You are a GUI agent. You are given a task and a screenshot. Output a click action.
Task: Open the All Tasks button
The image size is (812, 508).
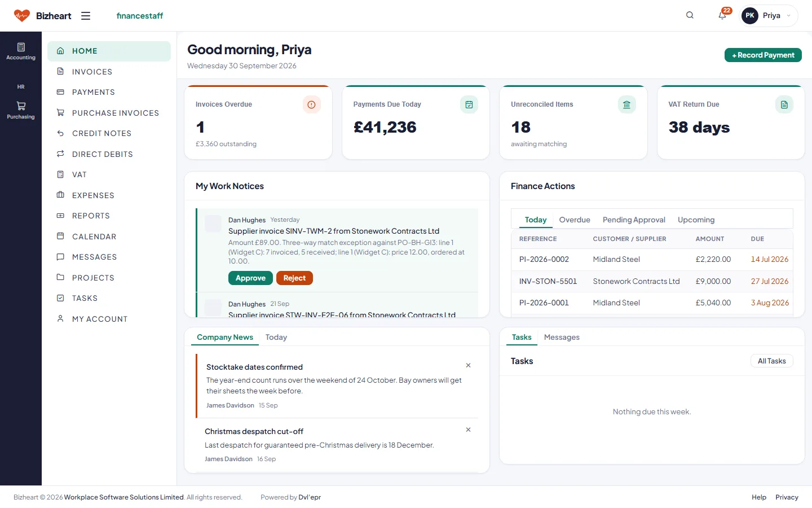point(771,361)
